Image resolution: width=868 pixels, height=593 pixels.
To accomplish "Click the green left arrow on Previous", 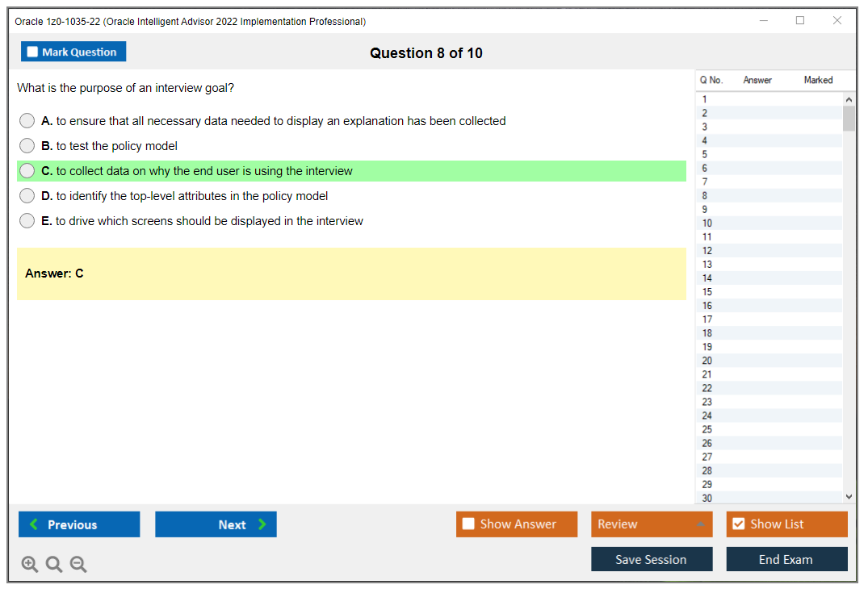I will tap(33, 524).
